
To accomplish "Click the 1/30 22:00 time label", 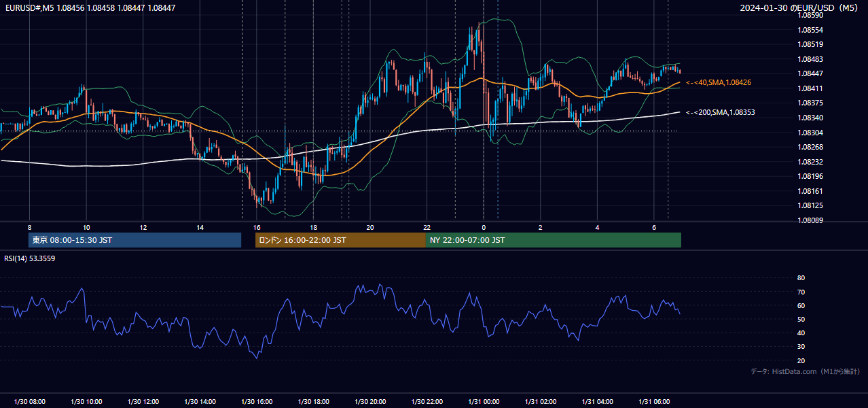I will pos(427,402).
